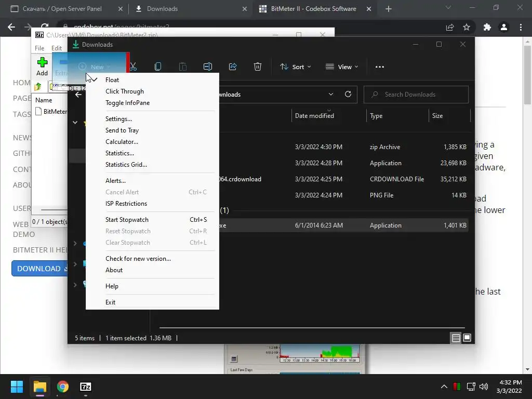Click the back arrow in Downloads explorer
The height and width of the screenshot is (399, 532).
coord(78,95)
